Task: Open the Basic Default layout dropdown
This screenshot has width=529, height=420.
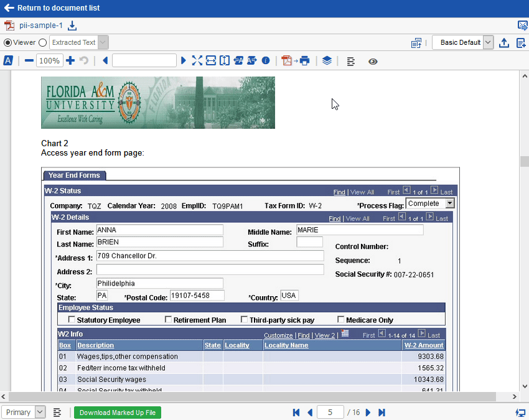Action: click(463, 42)
